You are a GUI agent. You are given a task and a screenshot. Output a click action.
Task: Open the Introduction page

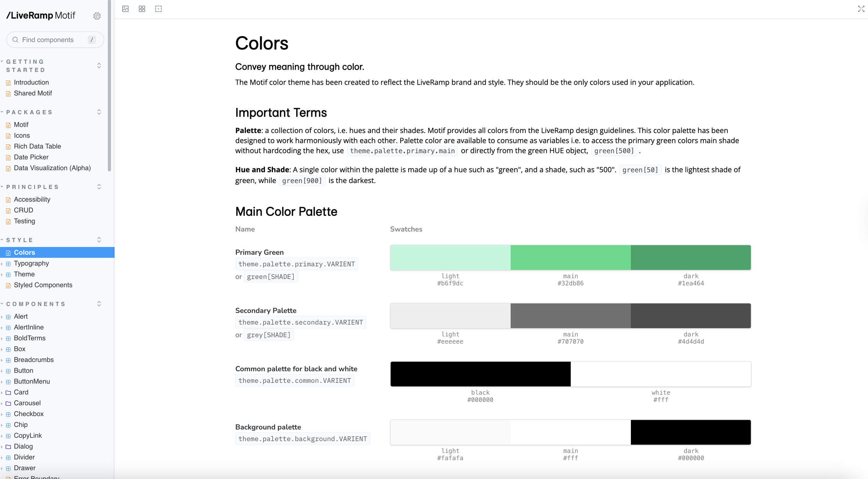tap(31, 83)
